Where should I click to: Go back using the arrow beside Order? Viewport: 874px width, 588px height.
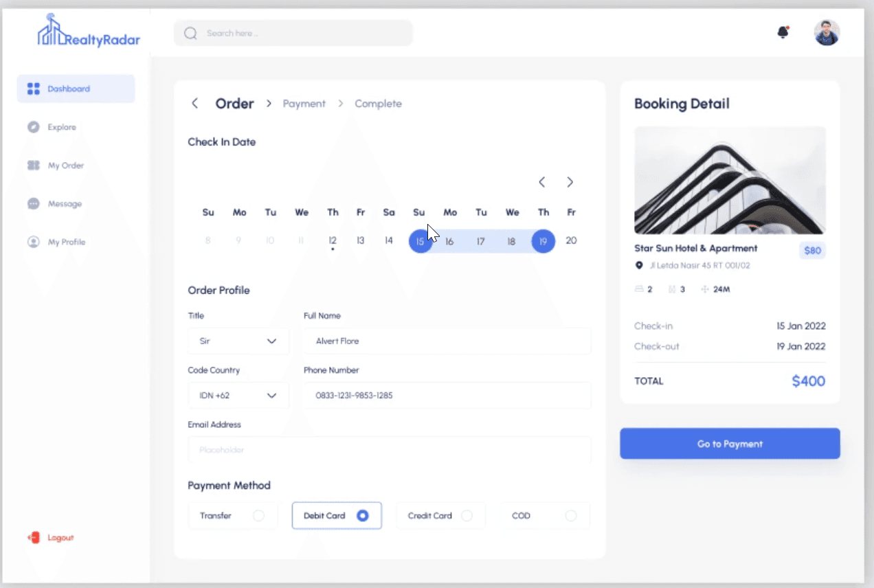point(194,103)
